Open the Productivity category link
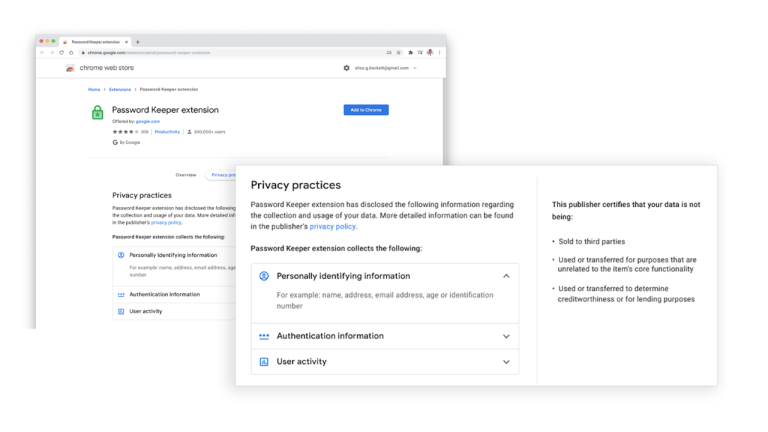Viewport: 768px width, 432px height. click(168, 132)
